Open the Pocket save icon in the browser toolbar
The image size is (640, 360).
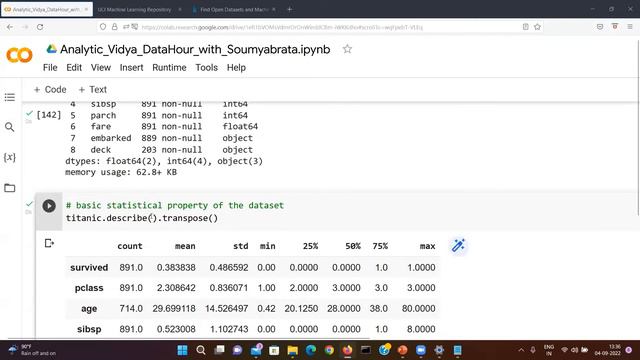point(600,27)
